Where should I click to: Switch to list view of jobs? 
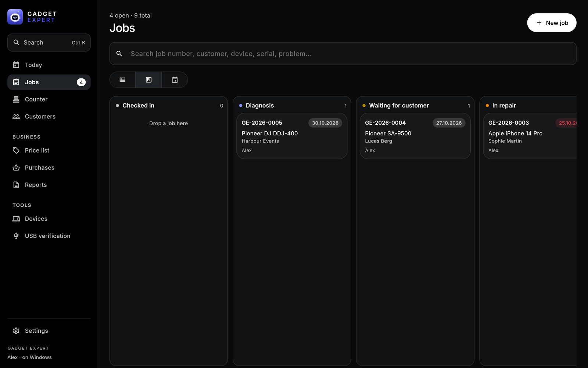[122, 80]
